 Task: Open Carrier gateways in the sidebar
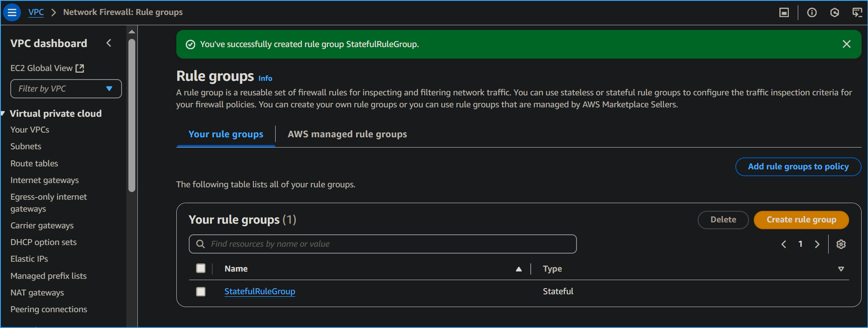click(x=42, y=225)
